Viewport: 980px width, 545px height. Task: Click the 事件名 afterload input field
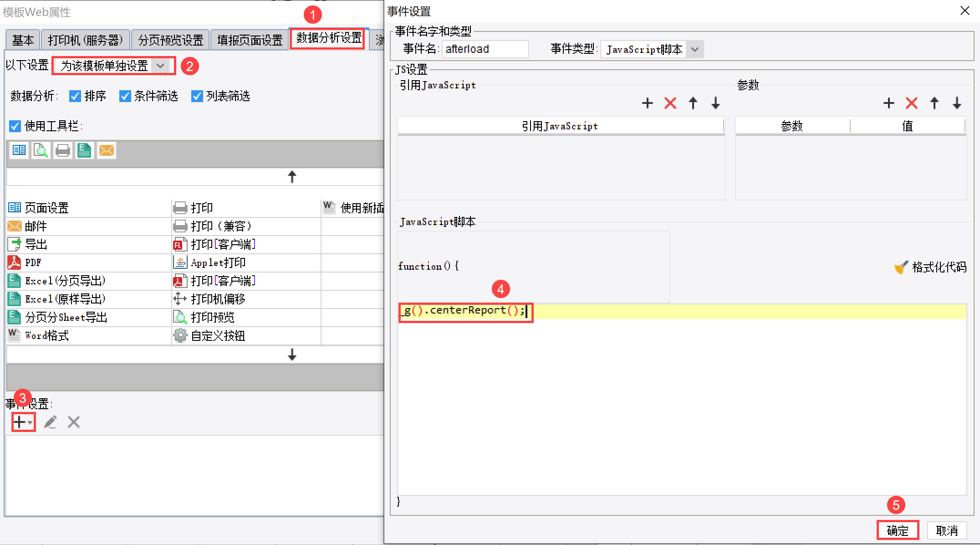coord(485,49)
